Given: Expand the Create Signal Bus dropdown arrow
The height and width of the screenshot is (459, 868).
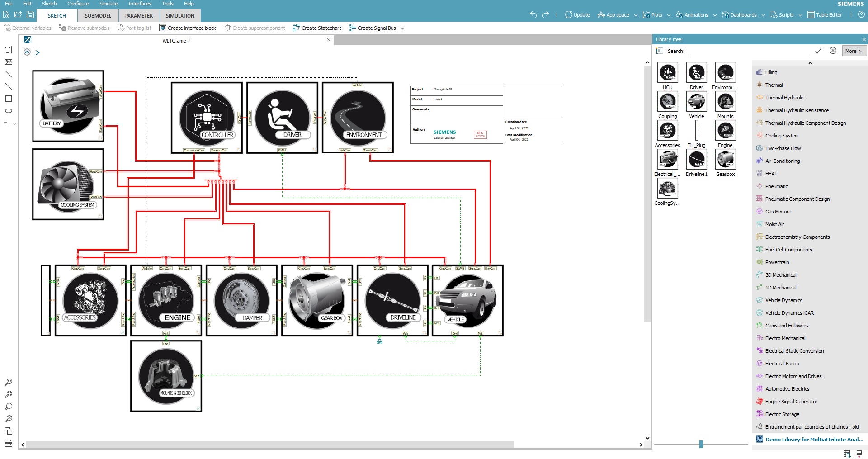Looking at the screenshot, I should [x=402, y=28].
